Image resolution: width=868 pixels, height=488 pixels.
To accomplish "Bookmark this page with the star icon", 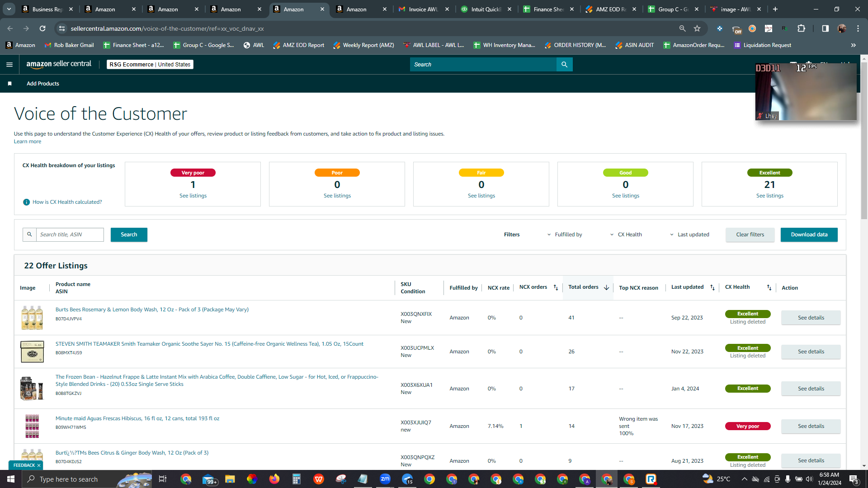I will tap(697, 28).
